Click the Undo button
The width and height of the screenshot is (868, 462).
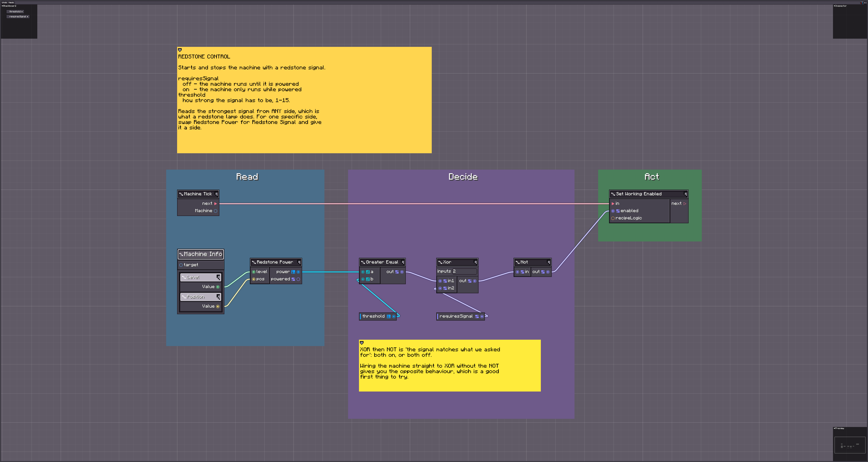(x=4, y=2)
